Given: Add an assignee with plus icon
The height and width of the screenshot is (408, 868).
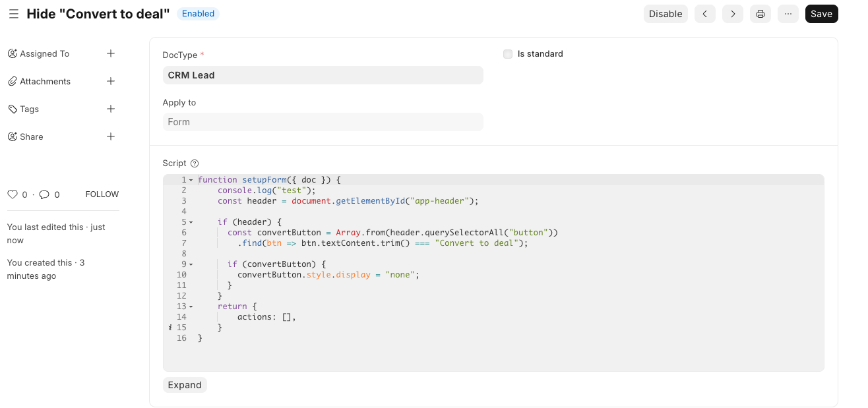Looking at the screenshot, I should coord(111,54).
